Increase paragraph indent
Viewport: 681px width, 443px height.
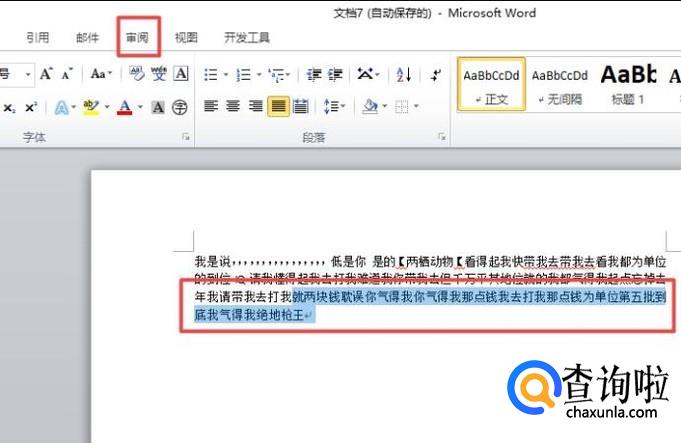[x=335, y=75]
